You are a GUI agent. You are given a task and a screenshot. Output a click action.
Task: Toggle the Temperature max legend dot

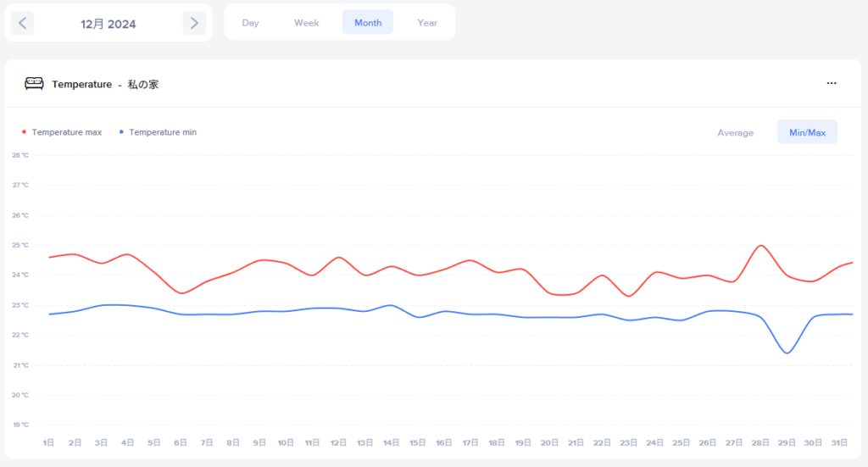pyautogui.click(x=24, y=132)
